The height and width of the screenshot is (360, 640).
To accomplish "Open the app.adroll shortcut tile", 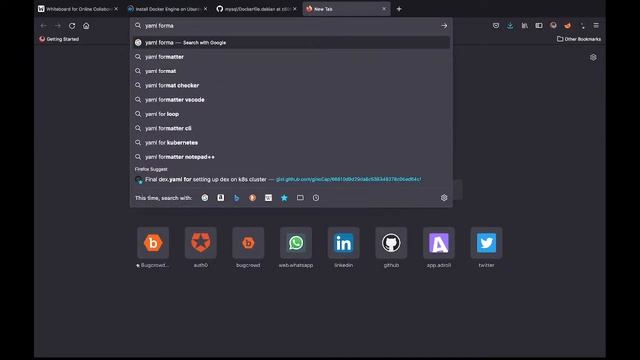I will point(439,243).
